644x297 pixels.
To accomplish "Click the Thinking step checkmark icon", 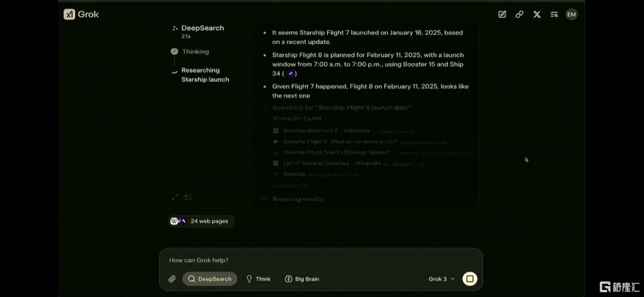I will pyautogui.click(x=175, y=51).
